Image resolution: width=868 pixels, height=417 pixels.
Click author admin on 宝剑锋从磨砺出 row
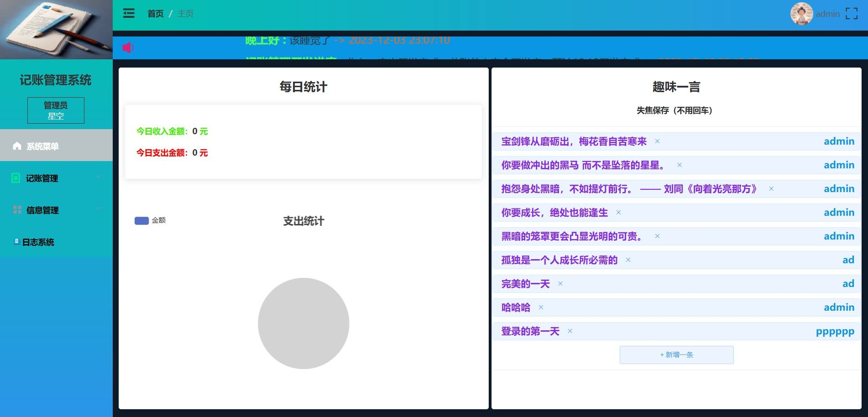[839, 141]
